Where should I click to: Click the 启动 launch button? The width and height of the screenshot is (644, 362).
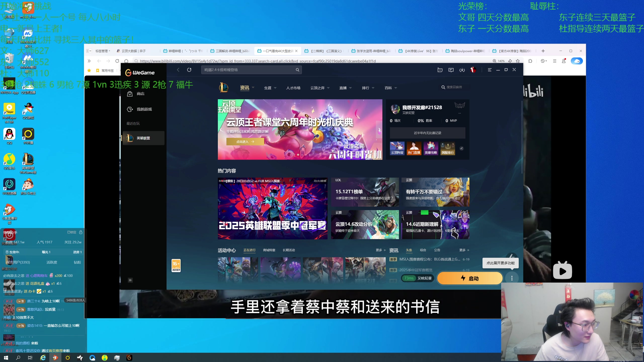coord(470,278)
